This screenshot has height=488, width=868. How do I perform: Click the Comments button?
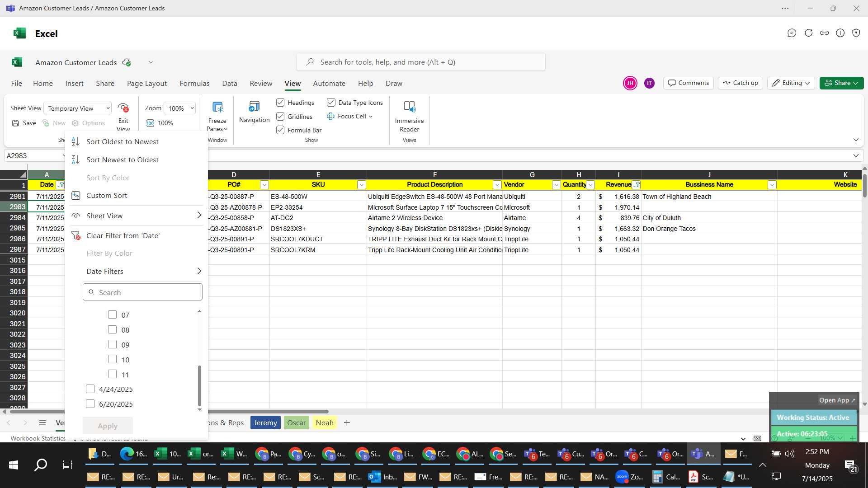[x=689, y=83]
